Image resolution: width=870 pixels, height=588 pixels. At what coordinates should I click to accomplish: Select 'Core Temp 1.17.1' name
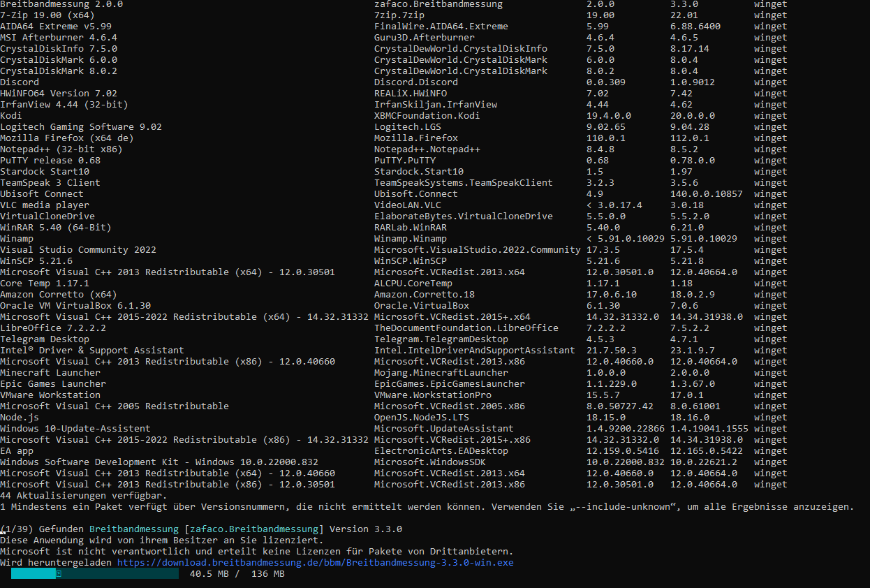coord(45,284)
